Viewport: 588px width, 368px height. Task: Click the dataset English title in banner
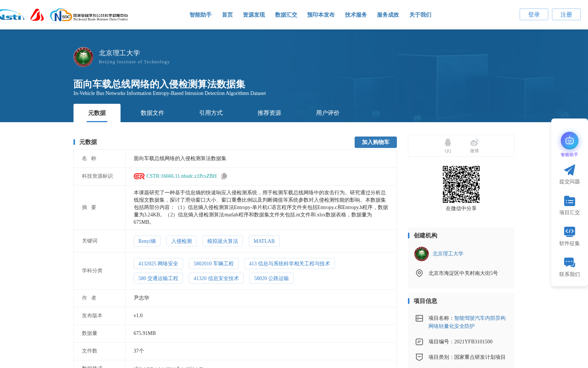point(170,93)
